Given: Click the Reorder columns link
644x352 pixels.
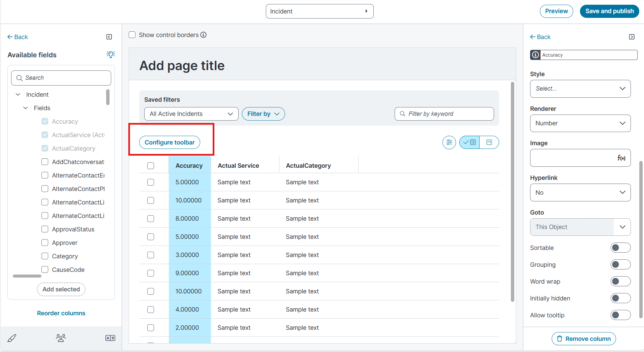Looking at the screenshot, I should pyautogui.click(x=61, y=313).
